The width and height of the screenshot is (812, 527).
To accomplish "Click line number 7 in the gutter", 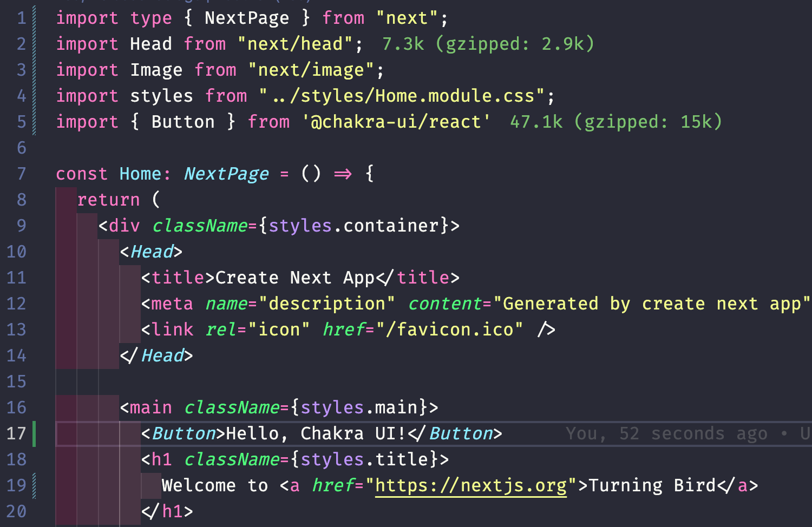I will pos(22,174).
